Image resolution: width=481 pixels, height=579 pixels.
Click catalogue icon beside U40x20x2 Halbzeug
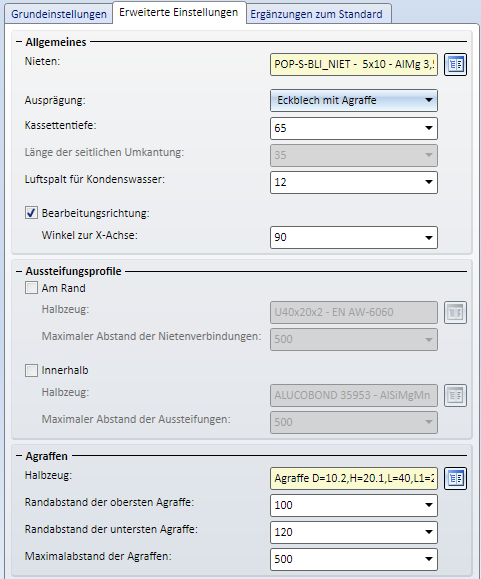[455, 312]
